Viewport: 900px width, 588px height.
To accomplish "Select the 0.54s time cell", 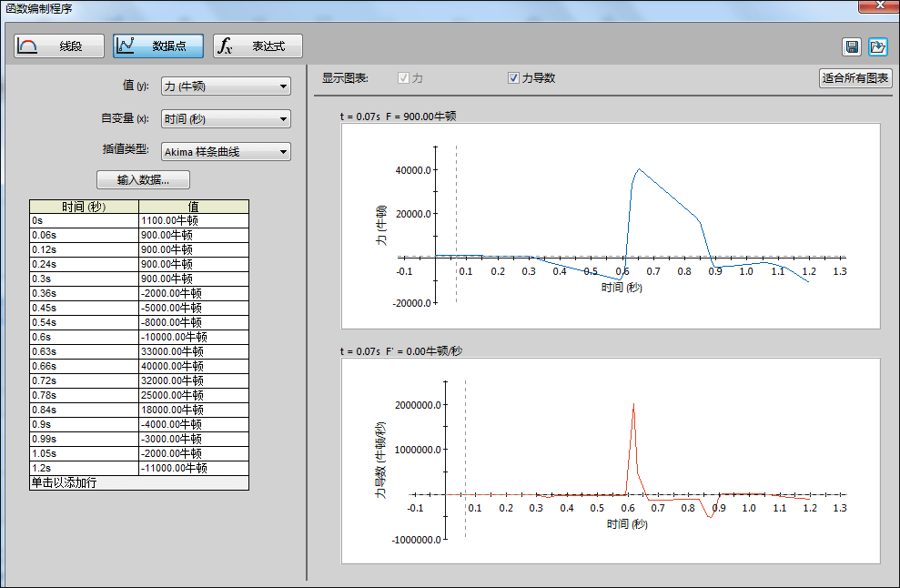I will pos(85,323).
